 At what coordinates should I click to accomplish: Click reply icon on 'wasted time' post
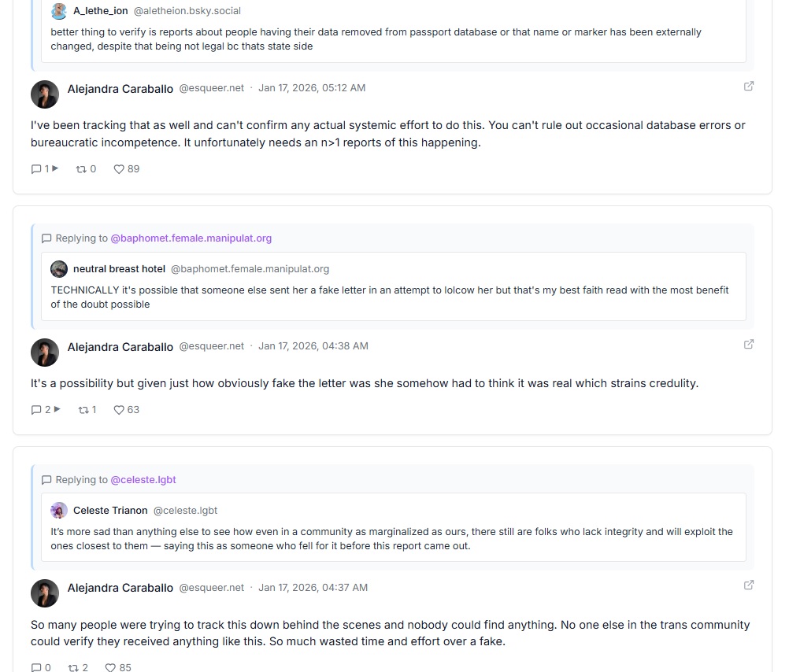(x=36, y=667)
